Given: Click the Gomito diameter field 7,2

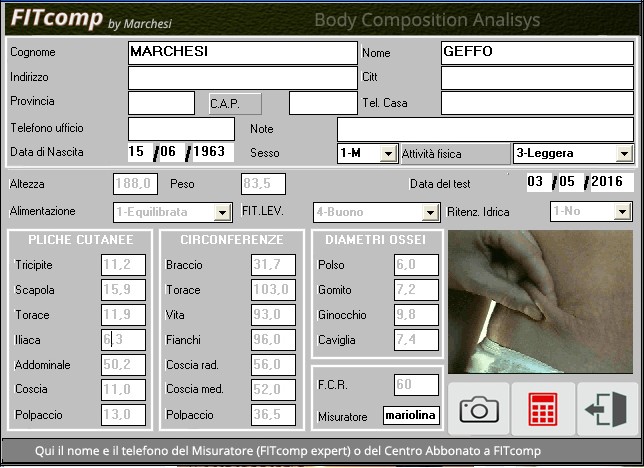Looking at the screenshot, I should pos(416,290).
